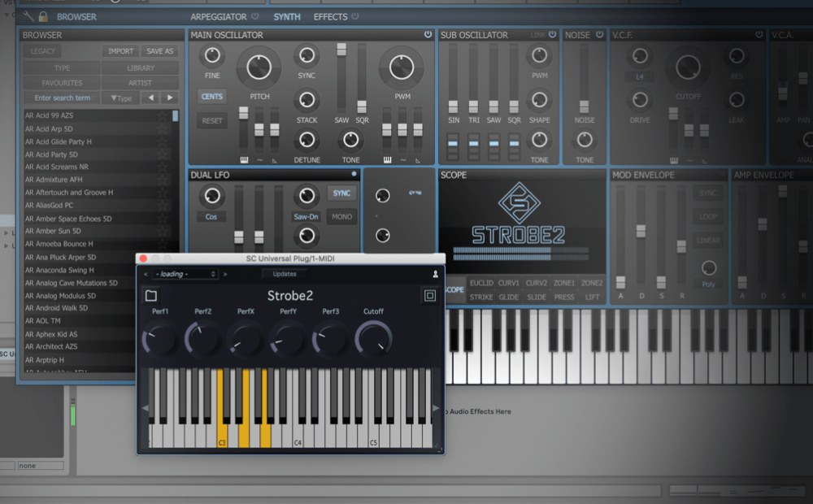This screenshot has height=504, width=813.
Task: Select 'AR Amoeba Bounce H' preset
Action: point(59,244)
